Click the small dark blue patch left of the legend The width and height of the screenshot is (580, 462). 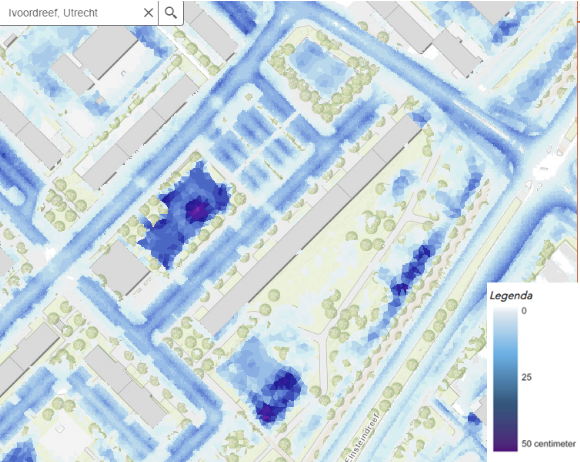[474, 419]
